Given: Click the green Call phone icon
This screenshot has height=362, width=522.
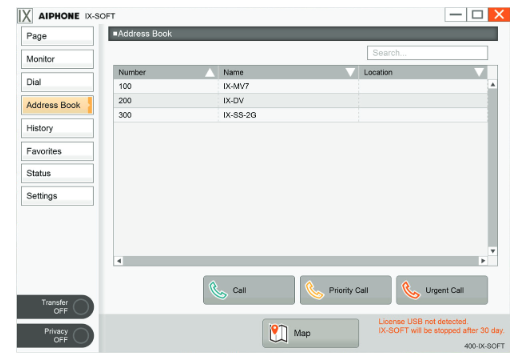Looking at the screenshot, I should tap(218, 290).
